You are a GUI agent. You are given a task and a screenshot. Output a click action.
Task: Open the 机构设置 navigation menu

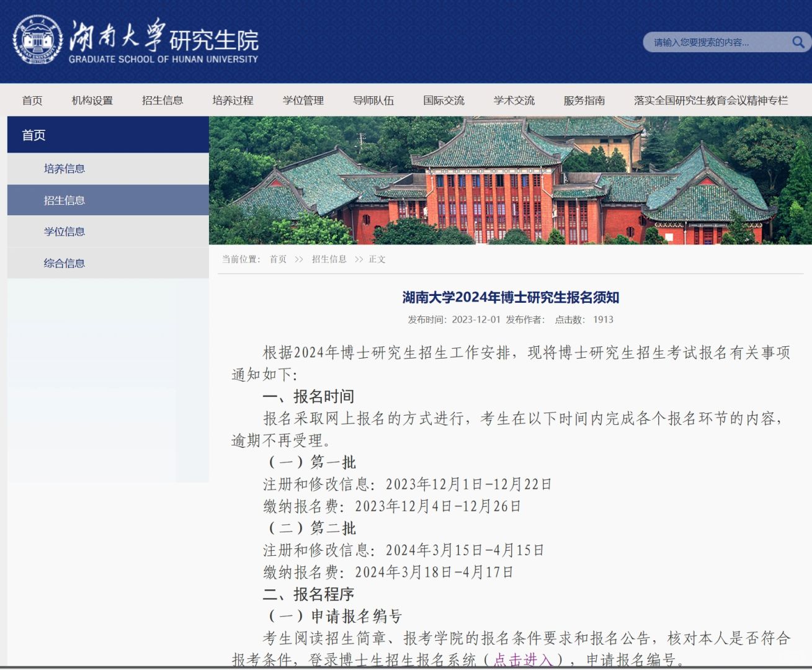[x=92, y=100]
